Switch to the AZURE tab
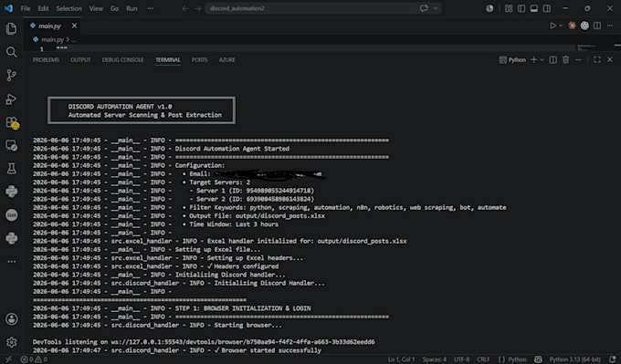The width and height of the screenshot is (621, 364). (x=226, y=59)
